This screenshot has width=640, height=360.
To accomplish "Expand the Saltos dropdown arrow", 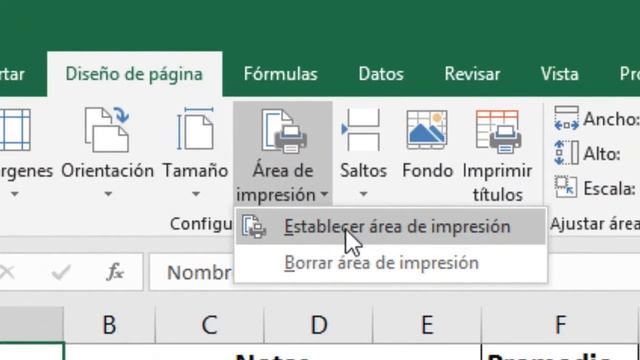I will tap(363, 194).
